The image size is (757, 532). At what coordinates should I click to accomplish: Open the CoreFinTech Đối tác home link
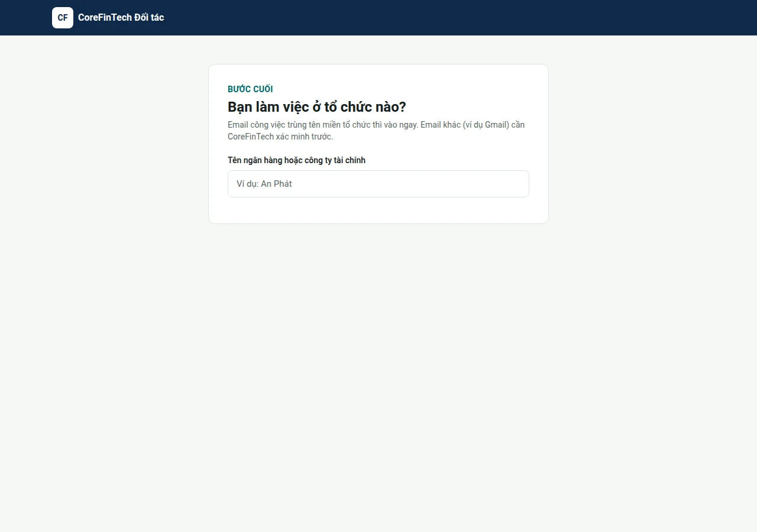(x=108, y=18)
